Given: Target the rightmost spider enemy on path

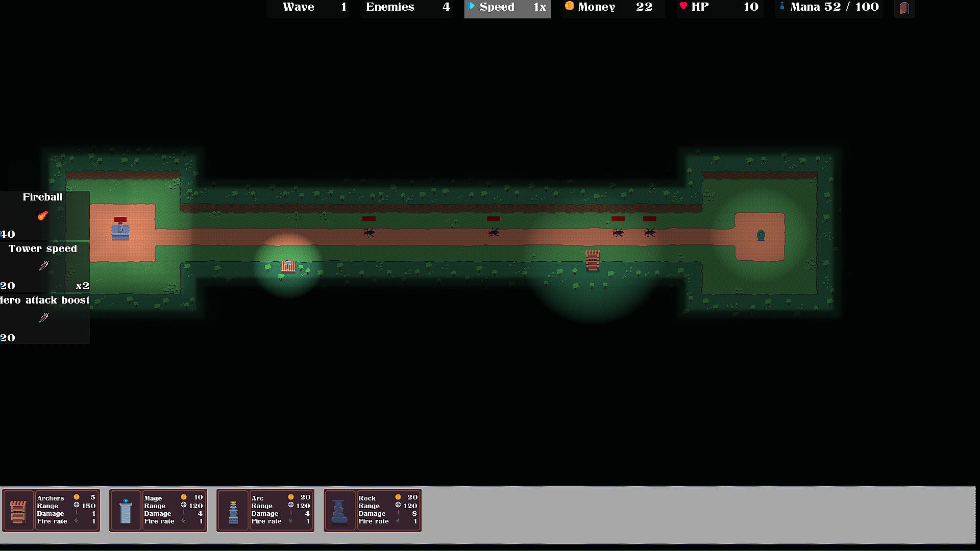Looking at the screenshot, I should coord(649,233).
